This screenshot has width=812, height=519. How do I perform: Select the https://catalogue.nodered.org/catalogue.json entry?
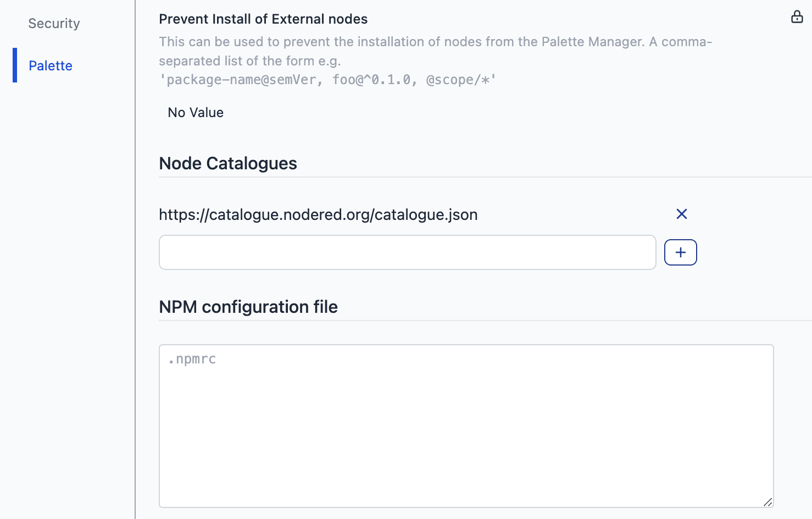point(318,214)
